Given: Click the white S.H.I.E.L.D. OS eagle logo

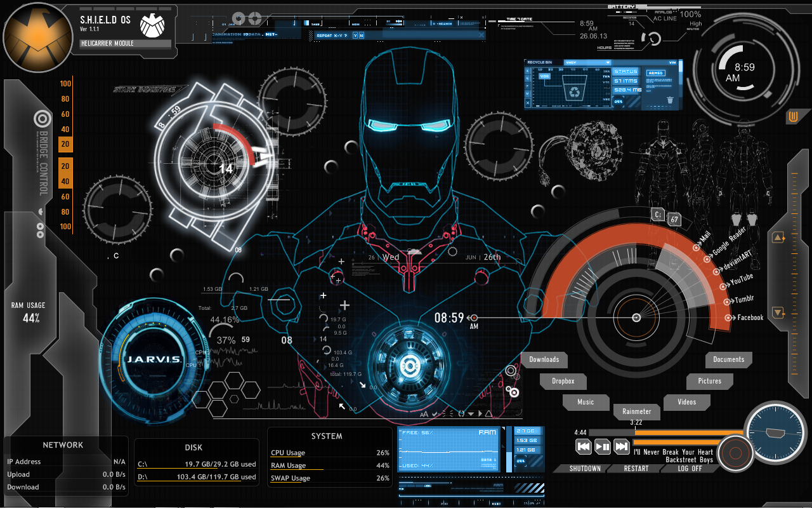Looking at the screenshot, I should click(x=152, y=25).
